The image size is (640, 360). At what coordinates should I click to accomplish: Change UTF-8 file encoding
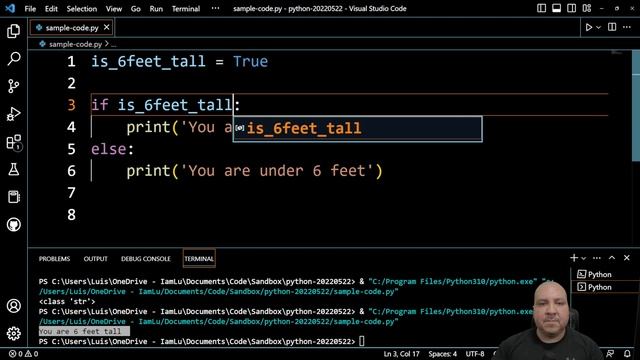[475, 354]
